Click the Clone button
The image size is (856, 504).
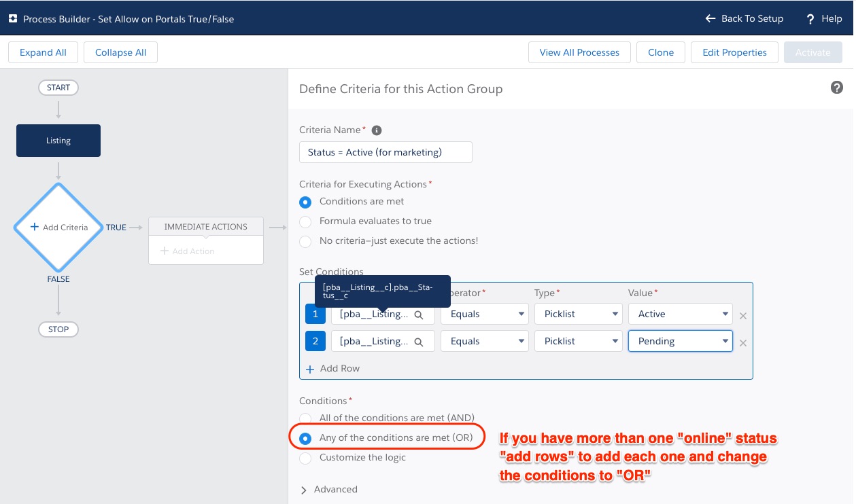point(661,52)
